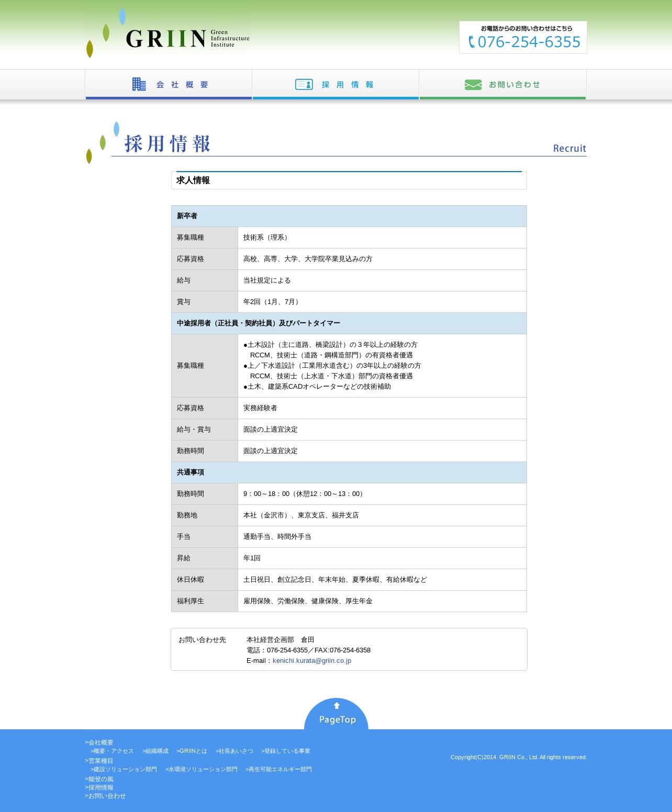This screenshot has width=672, height=812.
Task: Click the up arrow icon on PageTop
Action: click(337, 705)
